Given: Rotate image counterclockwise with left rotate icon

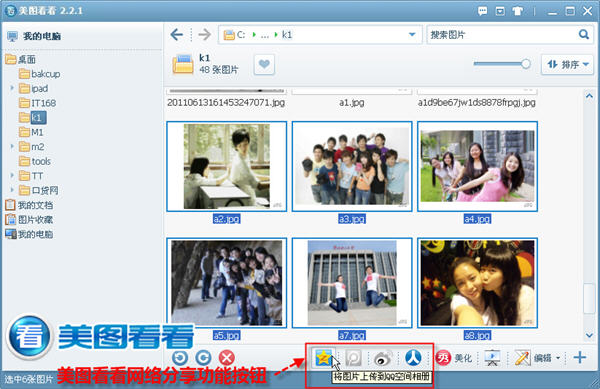Looking at the screenshot, I should point(180,358).
